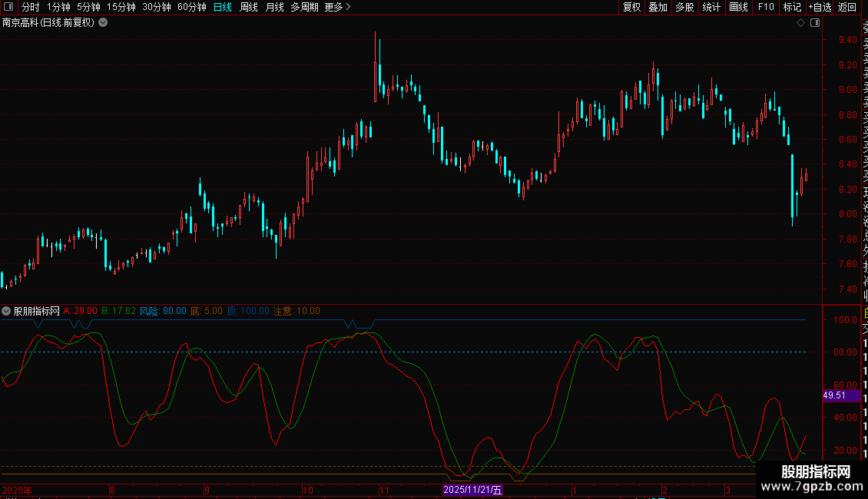Viewport: 868px width, 499px height.
Task: Click the 叠加 overlay button
Action: point(658,7)
